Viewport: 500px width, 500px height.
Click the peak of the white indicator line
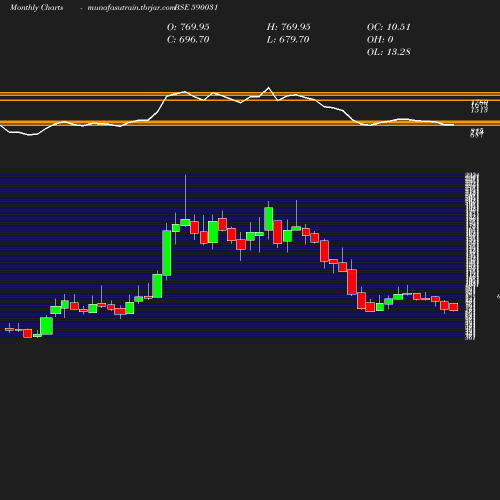click(269, 88)
